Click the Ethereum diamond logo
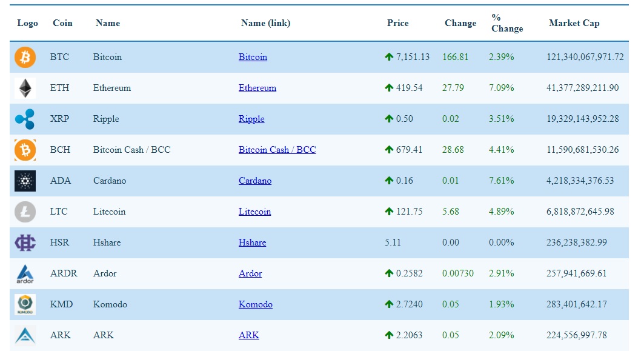This screenshot has height=351, width=644. 25,88
